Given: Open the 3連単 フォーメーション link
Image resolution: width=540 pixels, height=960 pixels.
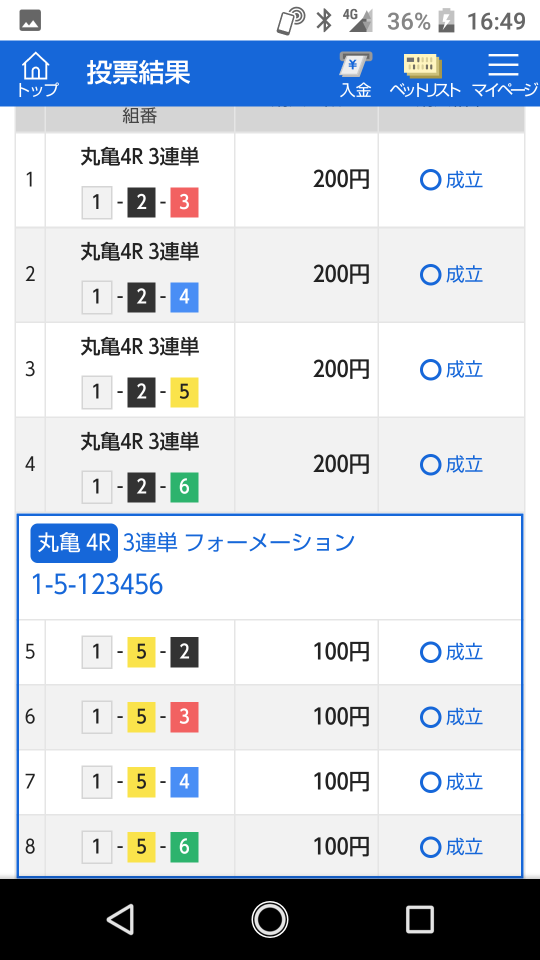Looking at the screenshot, I should (x=239, y=542).
